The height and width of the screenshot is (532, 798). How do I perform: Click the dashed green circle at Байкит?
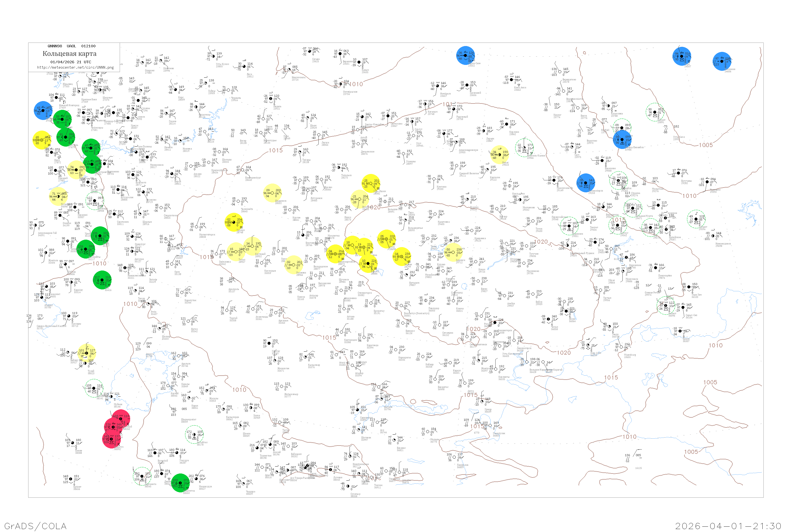[655, 112]
